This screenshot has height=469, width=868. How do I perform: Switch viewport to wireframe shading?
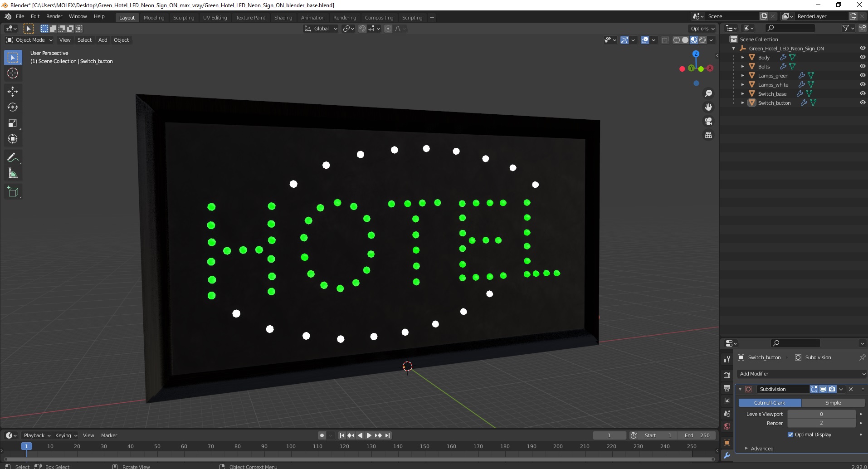point(677,40)
